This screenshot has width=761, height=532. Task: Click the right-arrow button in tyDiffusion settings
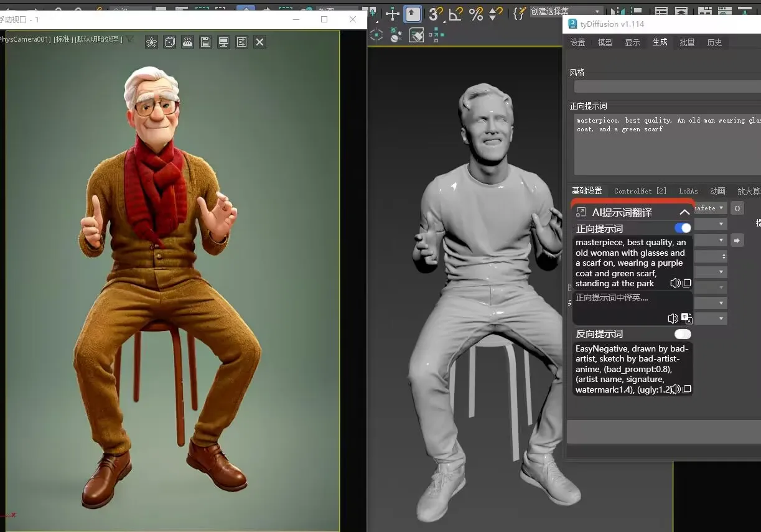pos(737,240)
